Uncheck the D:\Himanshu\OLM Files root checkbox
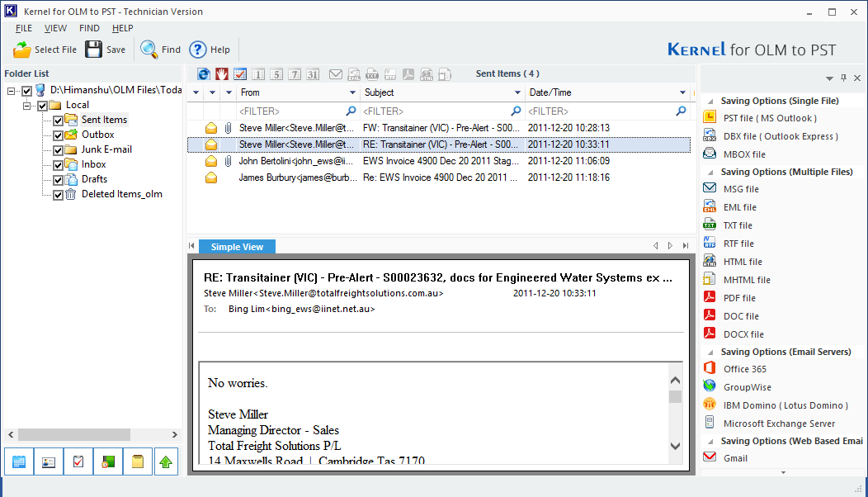868x497 pixels. 26,90
